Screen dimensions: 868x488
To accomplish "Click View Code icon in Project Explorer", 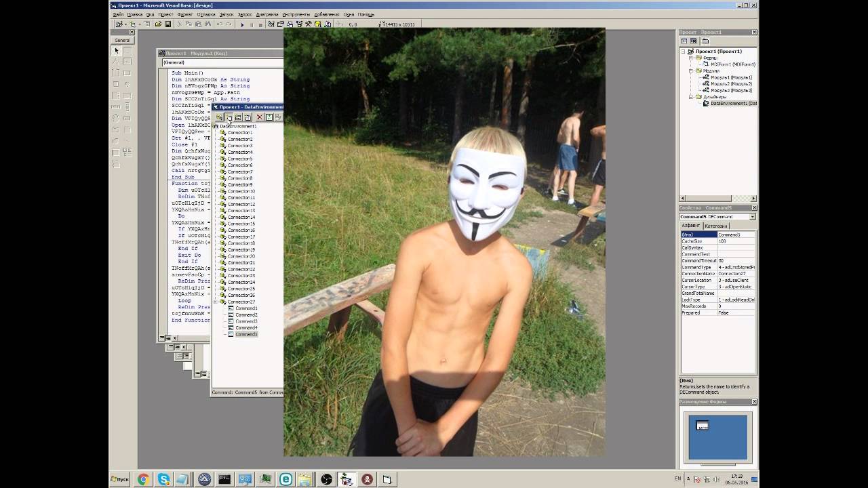I will [x=684, y=41].
